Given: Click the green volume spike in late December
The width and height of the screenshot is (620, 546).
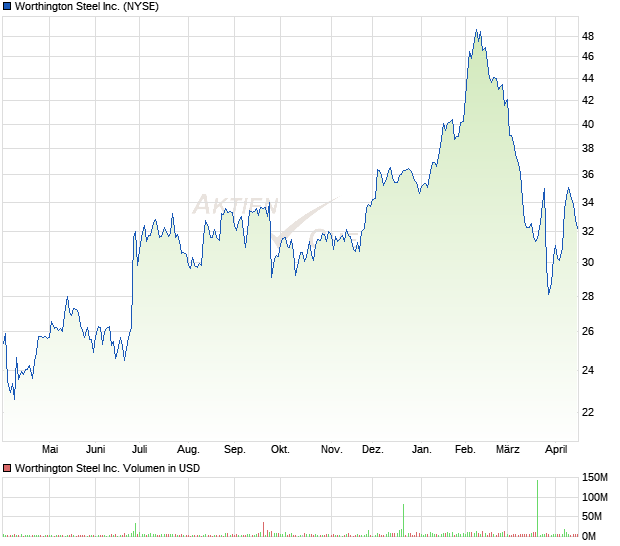Looking at the screenshot, I should click(x=403, y=521).
